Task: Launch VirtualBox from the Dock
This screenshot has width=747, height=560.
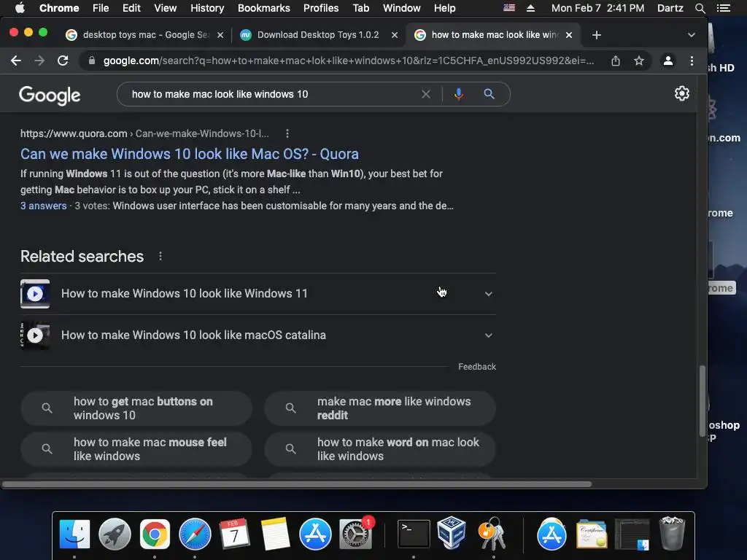Action: (451, 533)
